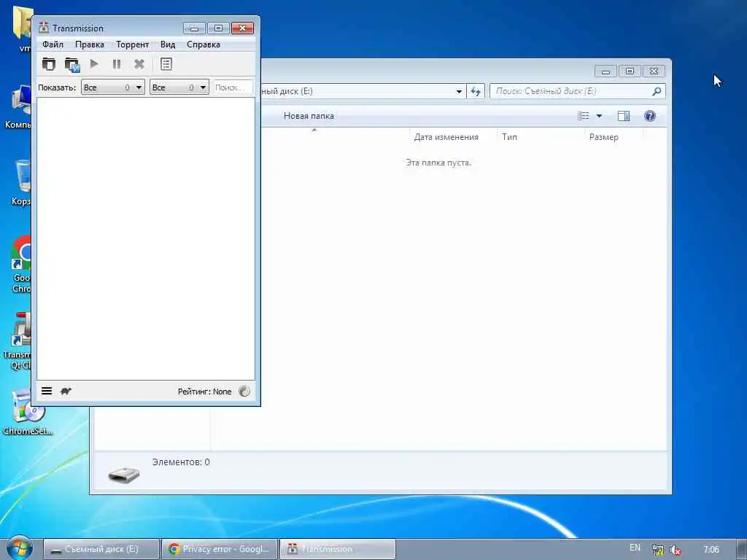The image size is (747, 560).
Task: Open a torrent file in Transmission toolbar
Action: [49, 64]
